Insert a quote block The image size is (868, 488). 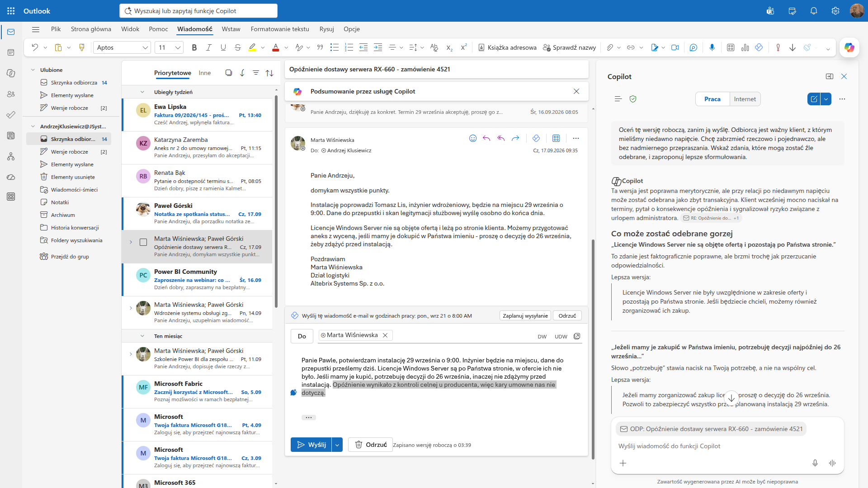tap(320, 47)
